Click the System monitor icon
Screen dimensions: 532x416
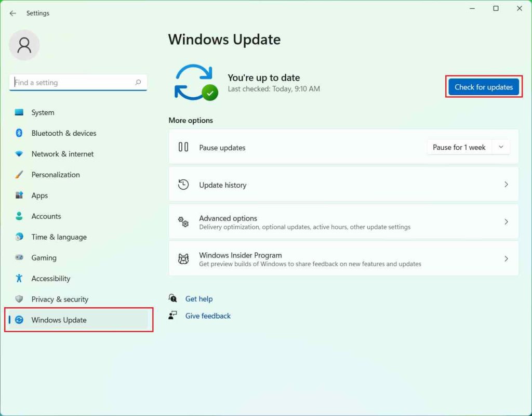(19, 112)
